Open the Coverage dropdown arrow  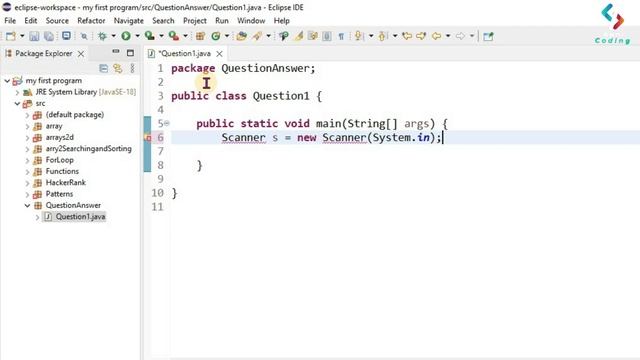(x=161, y=36)
